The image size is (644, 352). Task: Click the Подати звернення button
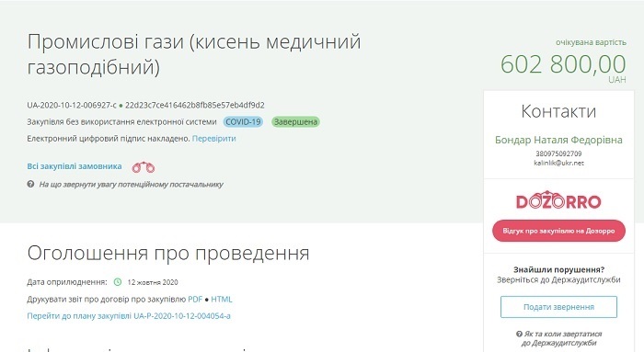coord(558,307)
